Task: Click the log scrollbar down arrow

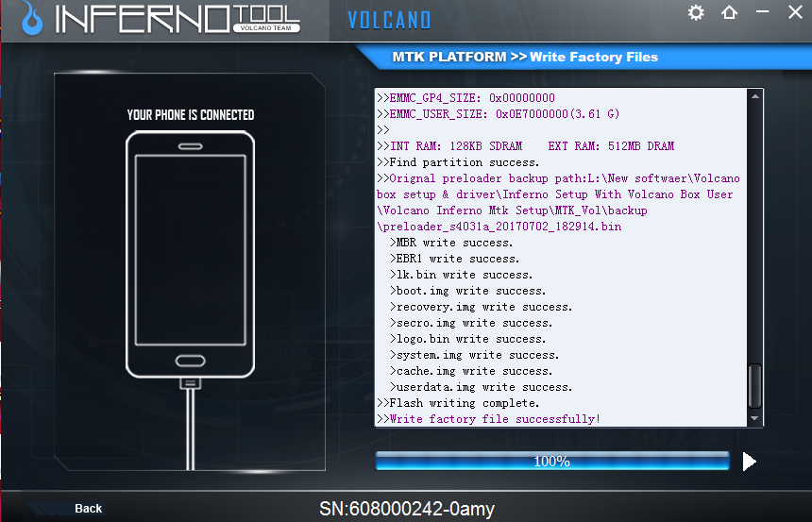Action: (x=754, y=418)
